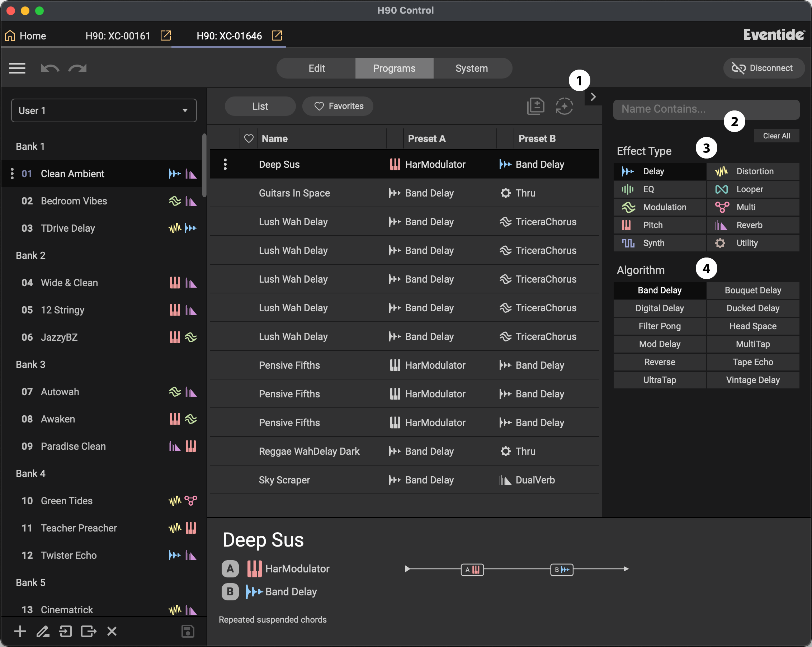
Task: Click the Home house icon
Action: (10, 36)
